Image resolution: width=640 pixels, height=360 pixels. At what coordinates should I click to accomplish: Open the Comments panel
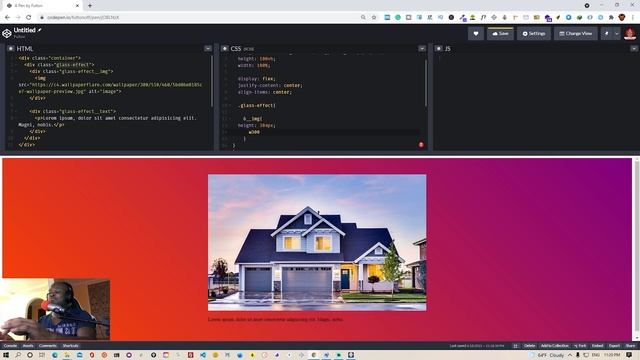pyautogui.click(x=48, y=346)
